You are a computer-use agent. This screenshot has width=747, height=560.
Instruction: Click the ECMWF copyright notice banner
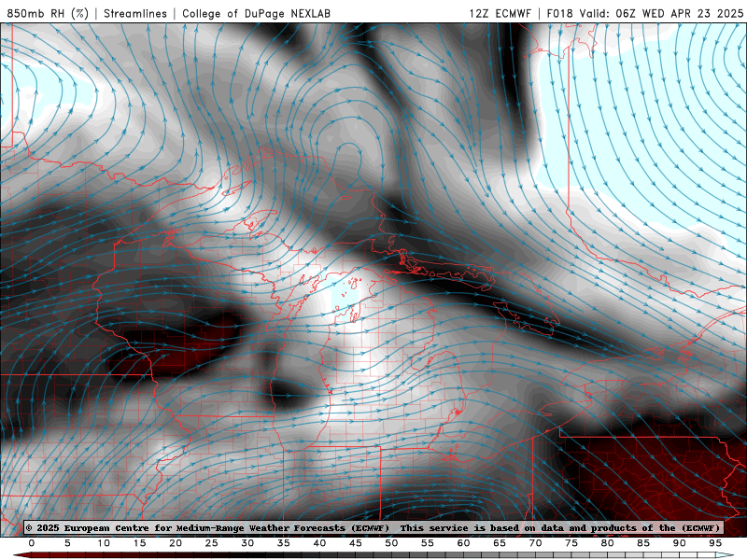[x=373, y=527]
